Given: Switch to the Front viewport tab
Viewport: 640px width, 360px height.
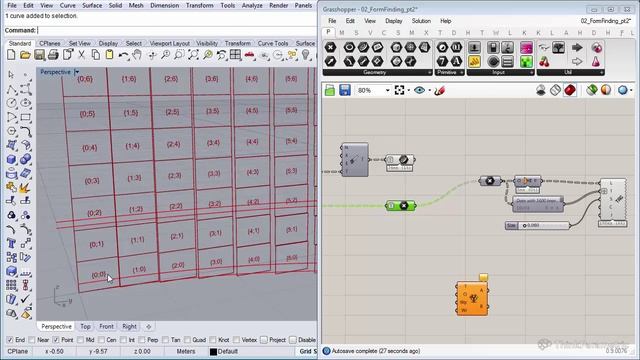Looking at the screenshot, I should pyautogui.click(x=106, y=327).
